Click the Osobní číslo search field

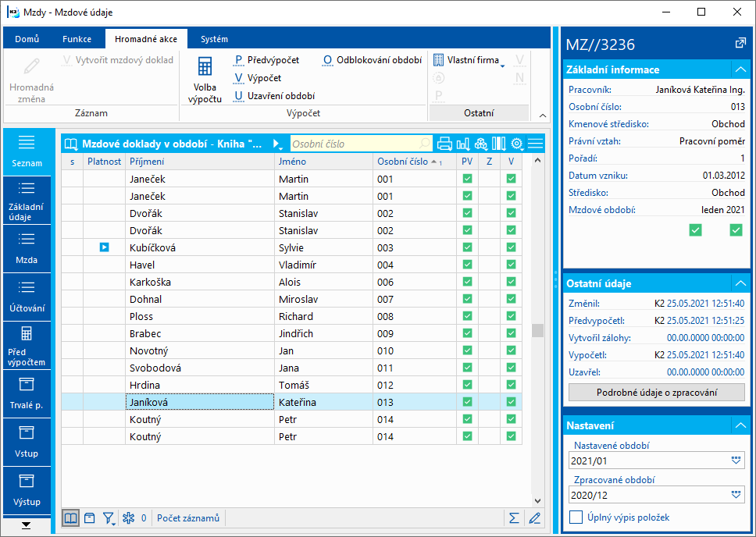coord(355,144)
